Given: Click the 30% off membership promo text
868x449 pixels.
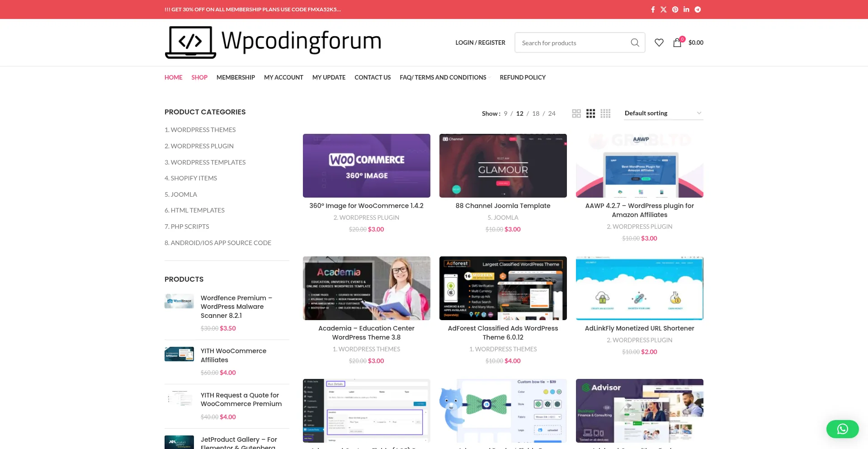Looking at the screenshot, I should (253, 9).
